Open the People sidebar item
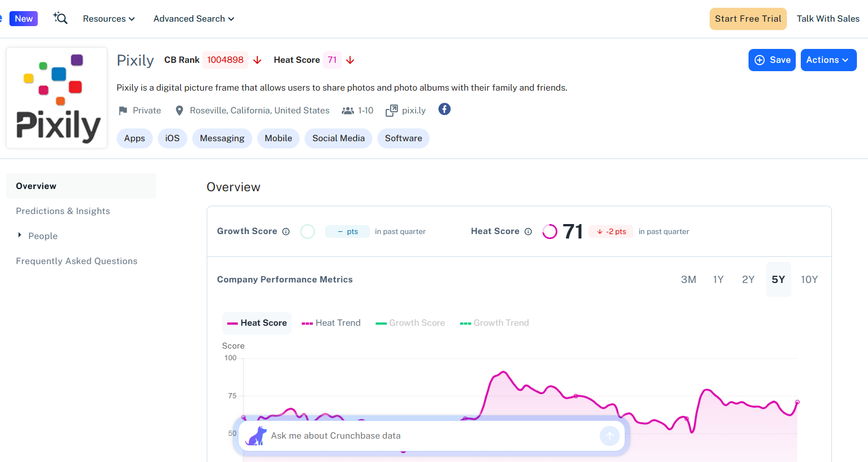868x462 pixels. pyautogui.click(x=43, y=236)
